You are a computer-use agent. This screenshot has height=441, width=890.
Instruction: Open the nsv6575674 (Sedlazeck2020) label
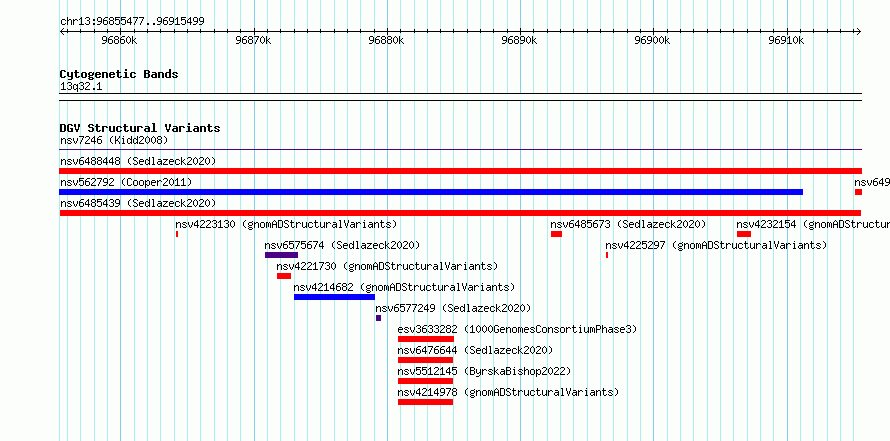[x=342, y=245]
